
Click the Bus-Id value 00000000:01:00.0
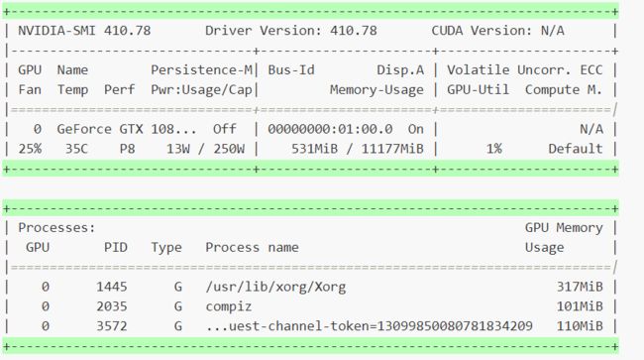(330, 129)
